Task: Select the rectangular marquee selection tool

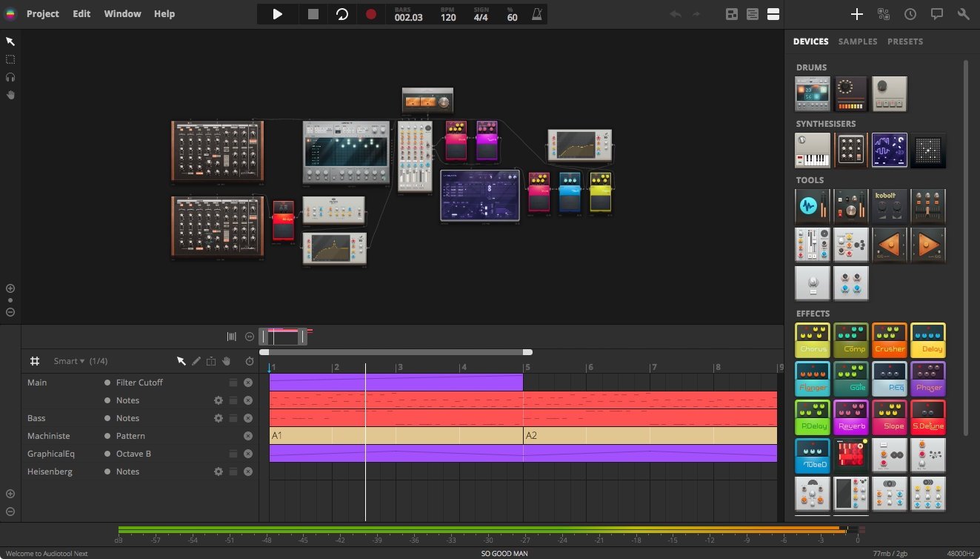Action: pyautogui.click(x=10, y=59)
